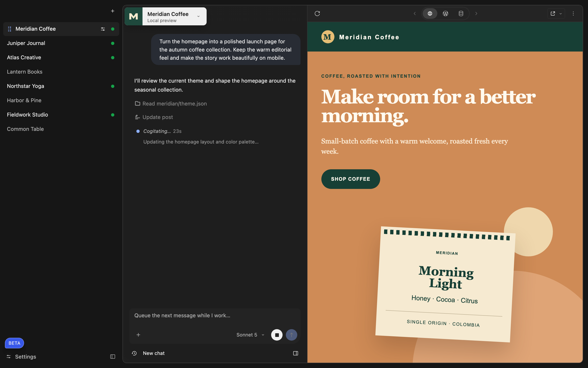Click the user message about autumn collection
Screen dimensions: 588x368
(x=225, y=50)
